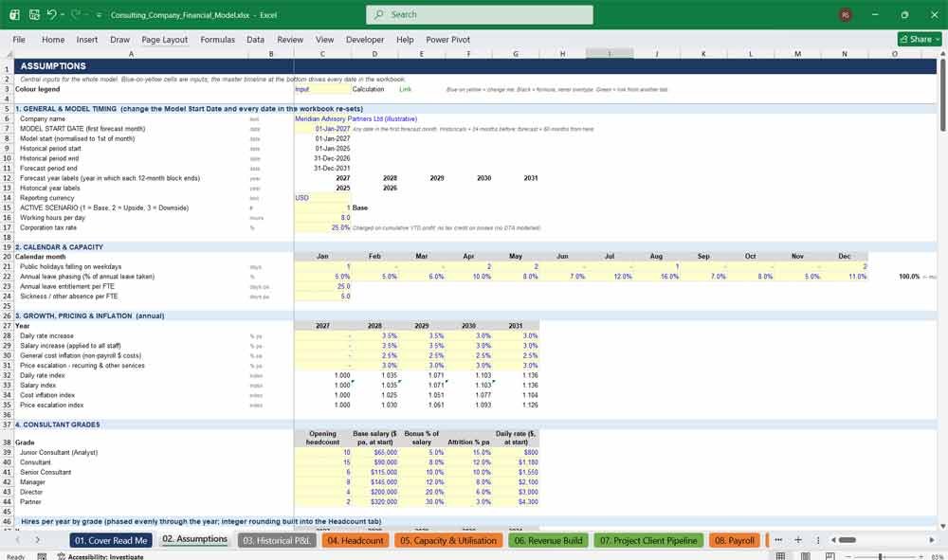Select column N header

pos(845,54)
